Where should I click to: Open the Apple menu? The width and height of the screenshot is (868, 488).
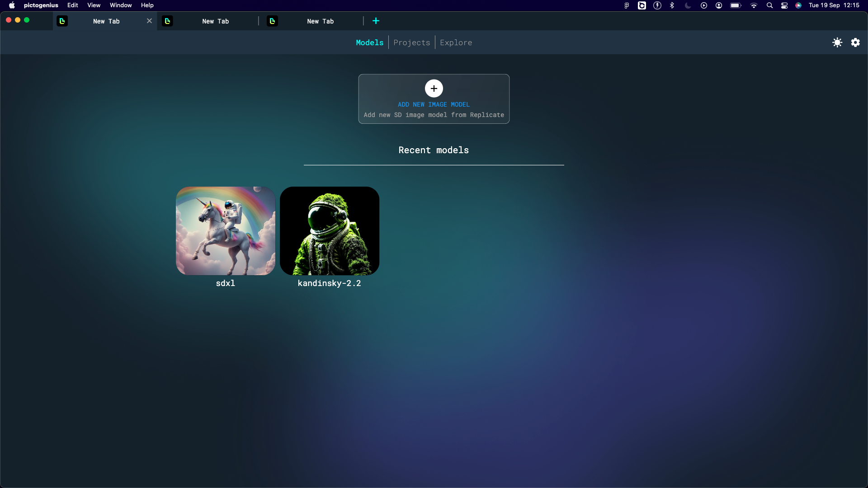[12, 5]
